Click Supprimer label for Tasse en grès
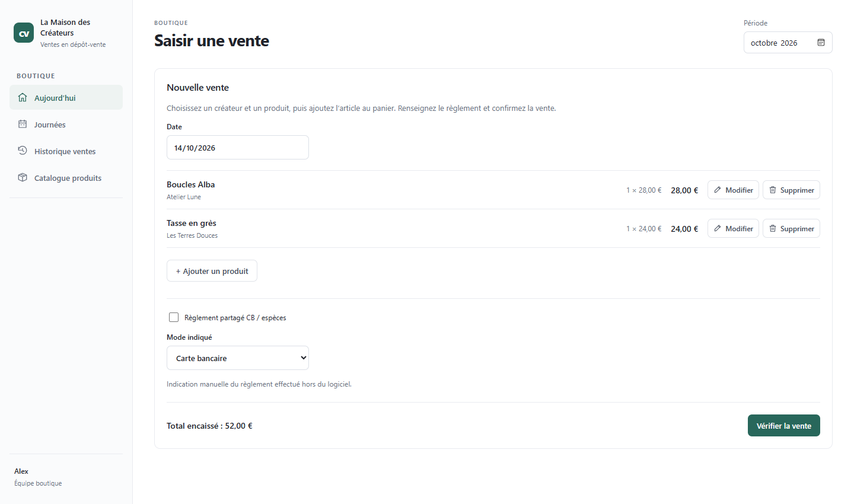The height and width of the screenshot is (504, 854). point(797,228)
